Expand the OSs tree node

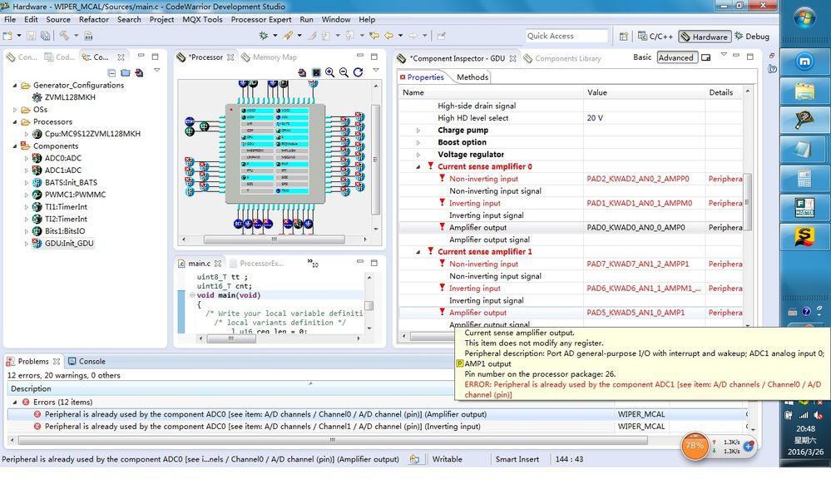pos(14,110)
